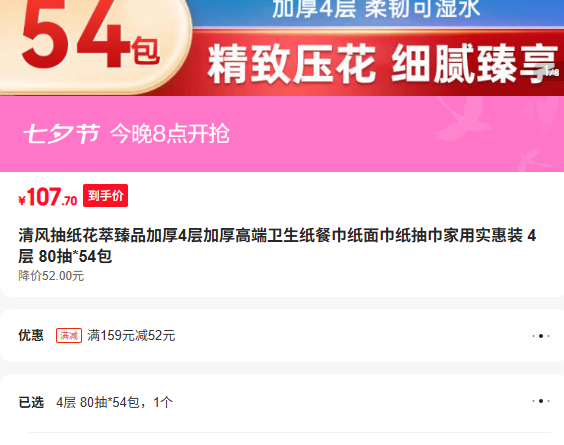Expand the 已选 specification row
Screen dimensions: 564x445
[282, 401]
